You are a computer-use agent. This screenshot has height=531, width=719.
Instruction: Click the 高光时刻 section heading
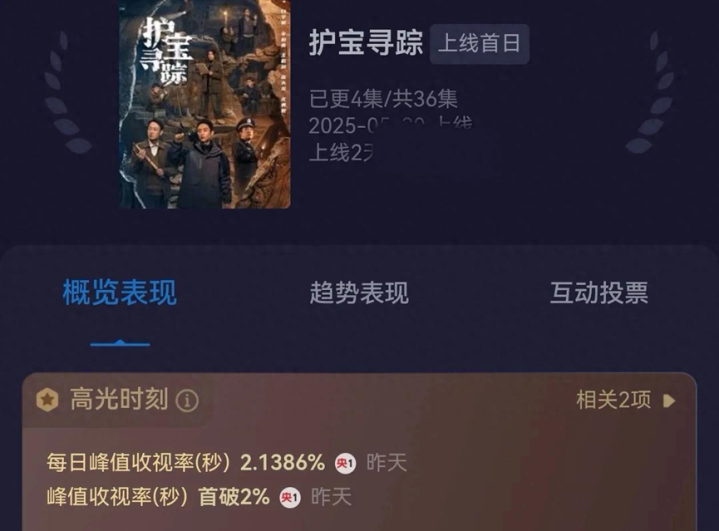point(119,399)
